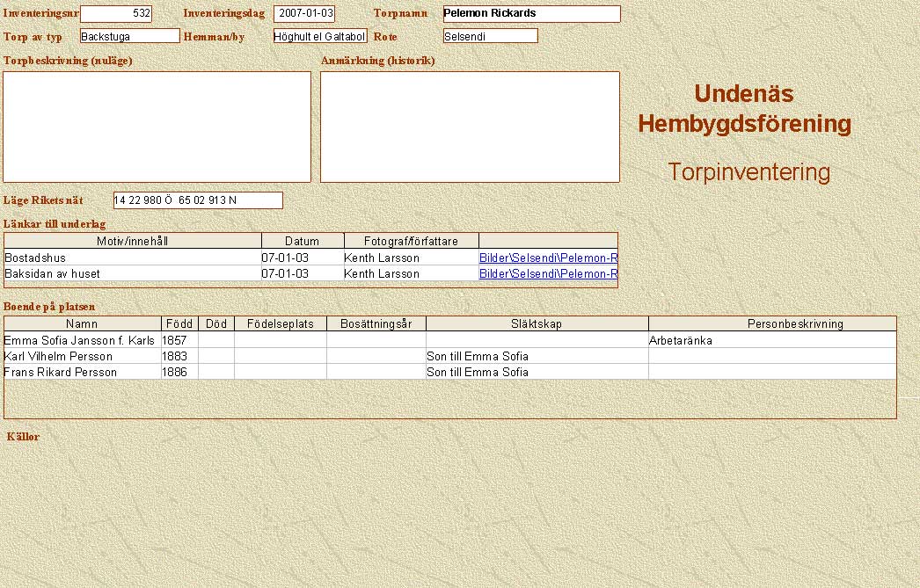Open the Baksidan av huset image link
The height and width of the screenshot is (588, 920).
pyautogui.click(x=548, y=273)
